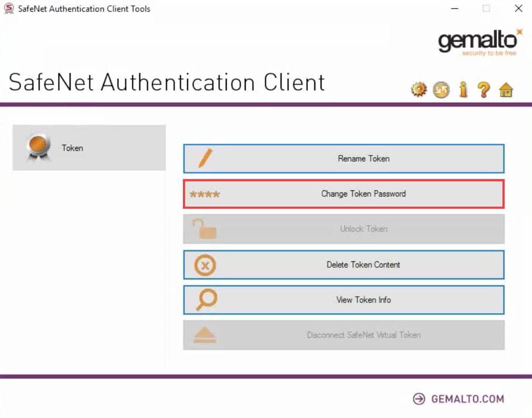Click the padlock icon on Unlock Token
Viewport: 532px width, 418px height.
click(204, 229)
